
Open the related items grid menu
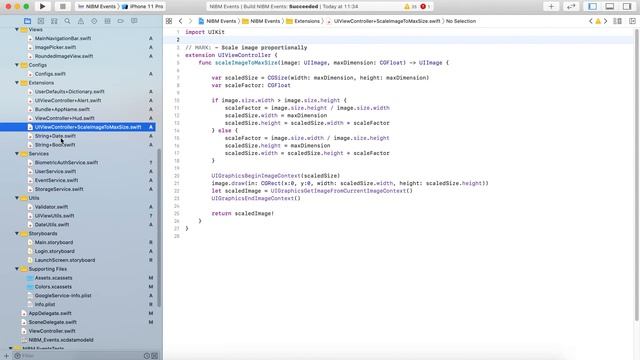point(169,21)
